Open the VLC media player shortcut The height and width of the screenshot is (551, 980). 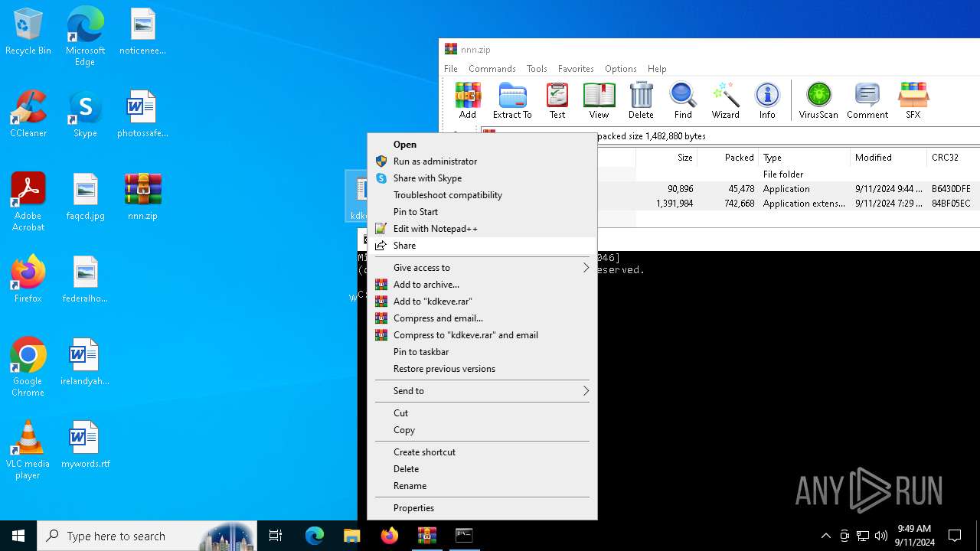[28, 450]
